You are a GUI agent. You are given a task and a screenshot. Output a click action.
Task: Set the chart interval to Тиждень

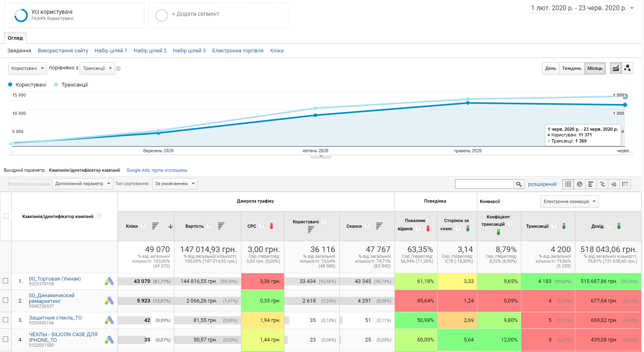(571, 68)
